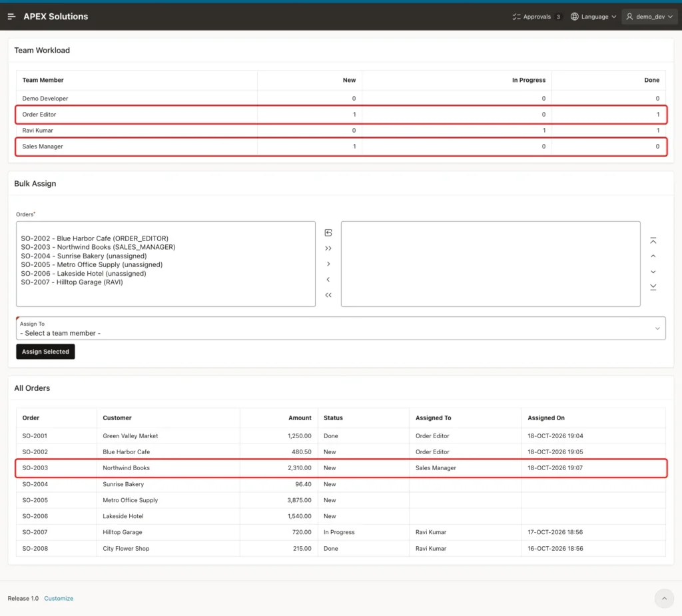The image size is (682, 616).
Task: Click City Flower Shop customer cell
Action: pos(126,549)
